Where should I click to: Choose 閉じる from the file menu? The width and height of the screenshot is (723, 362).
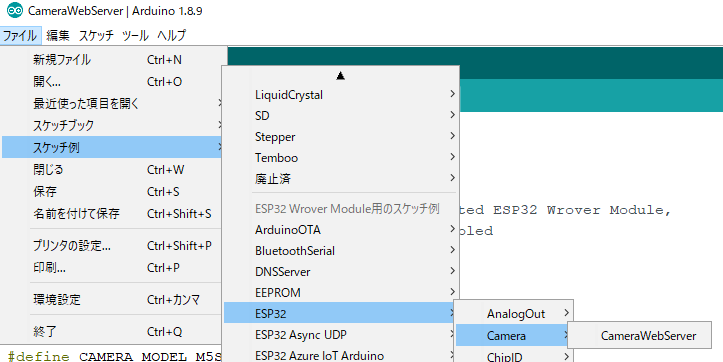pos(113,170)
